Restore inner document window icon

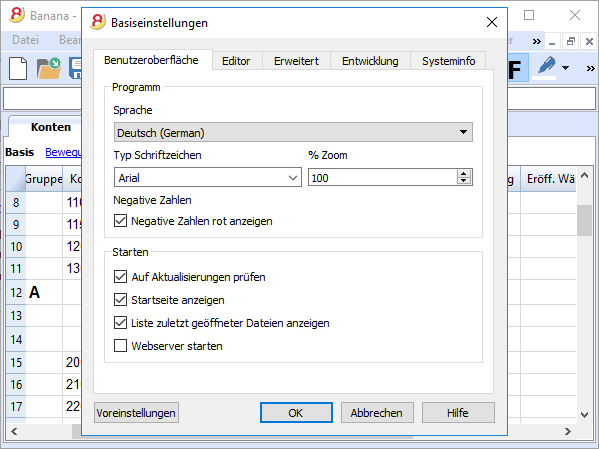tap(571, 41)
